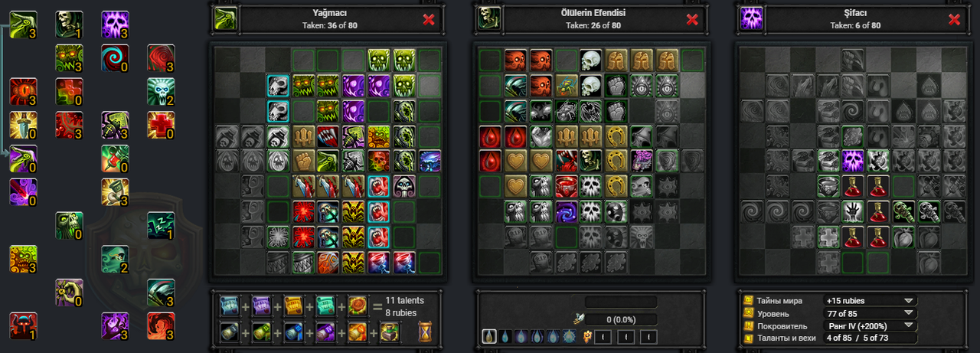Click the empty progress bar above 0 (0.0%)

click(620, 302)
